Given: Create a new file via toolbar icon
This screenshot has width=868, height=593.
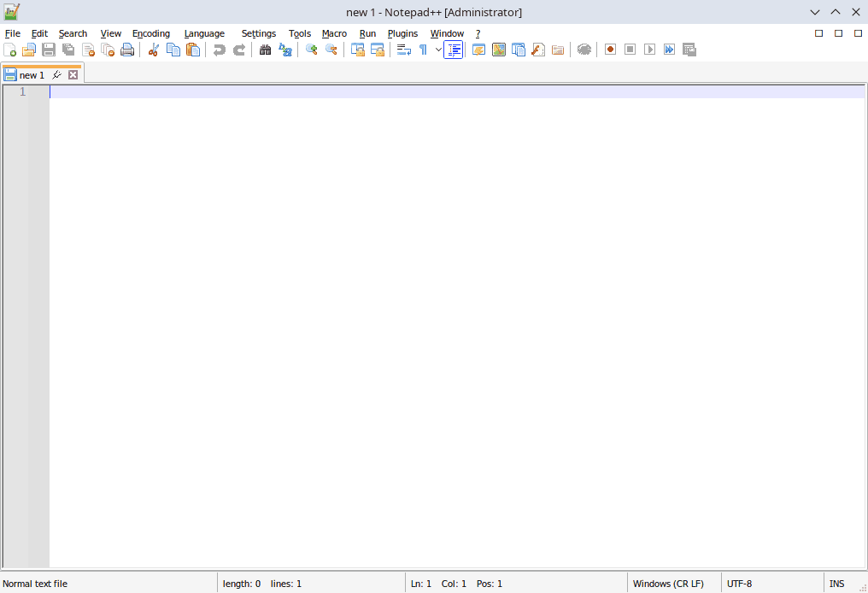Looking at the screenshot, I should pyautogui.click(x=10, y=50).
